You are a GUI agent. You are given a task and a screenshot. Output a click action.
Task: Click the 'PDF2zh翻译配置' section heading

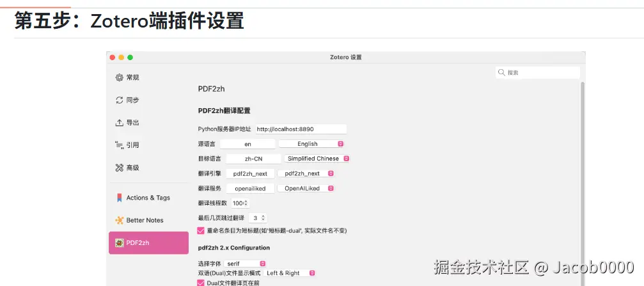[x=224, y=111]
